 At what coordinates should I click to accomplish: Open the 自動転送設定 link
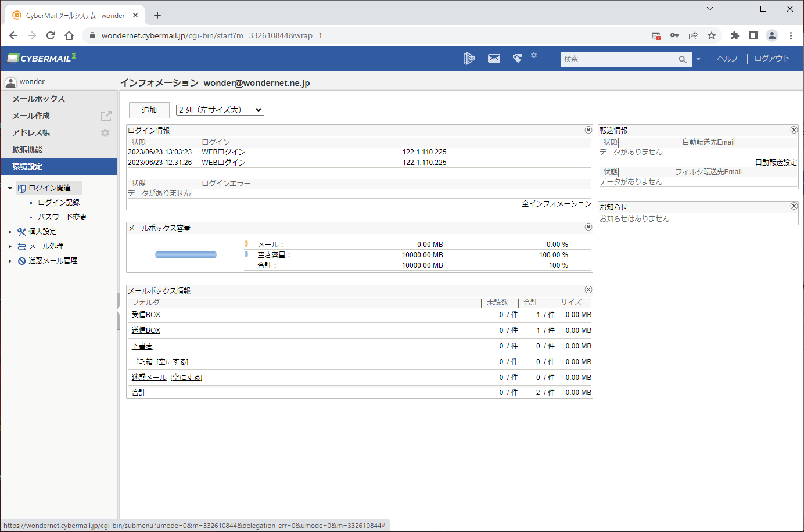776,163
